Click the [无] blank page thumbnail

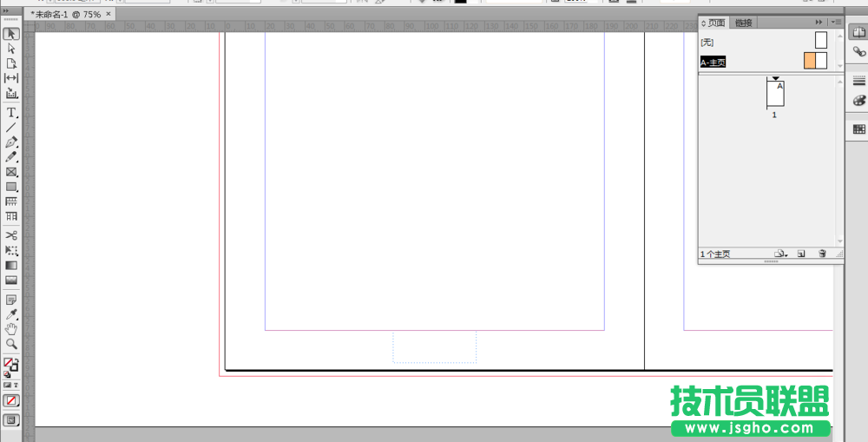(x=821, y=40)
